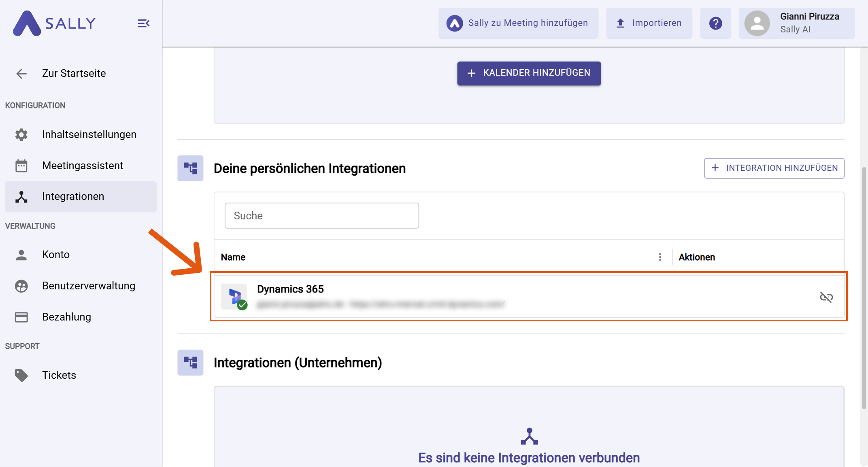Click the Aktionen column header
Image resolution: width=868 pixels, height=467 pixels.
click(697, 257)
